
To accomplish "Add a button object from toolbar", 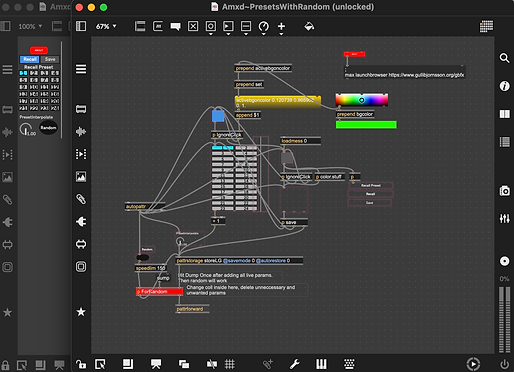I will click(x=211, y=26).
